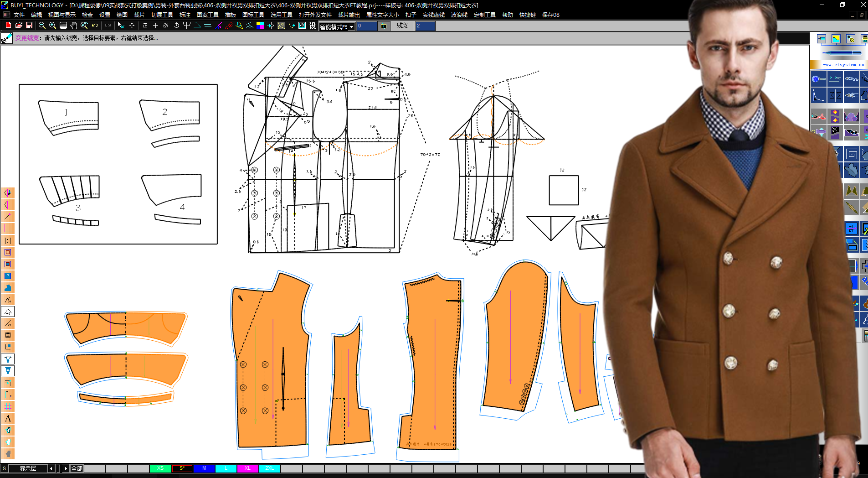Click the yellow curve panel icon top right
The image size is (868, 478).
pos(836,39)
